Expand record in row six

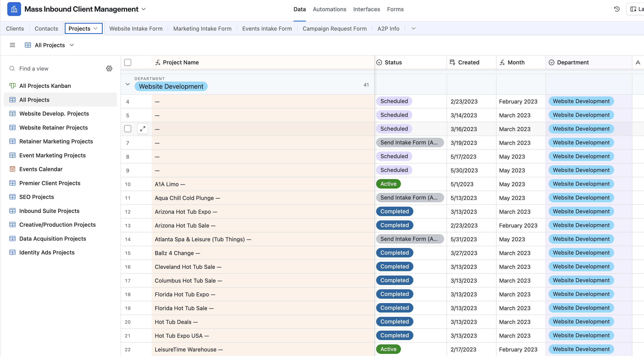tap(143, 129)
